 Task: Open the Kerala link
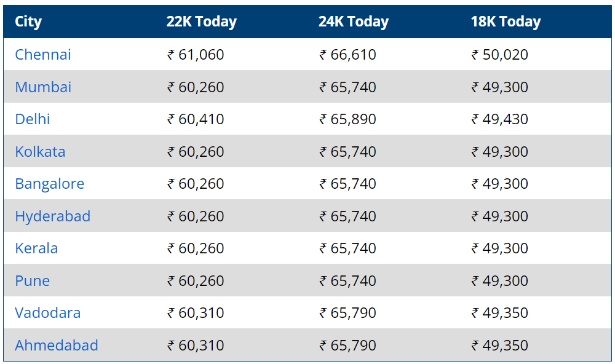click(x=36, y=248)
